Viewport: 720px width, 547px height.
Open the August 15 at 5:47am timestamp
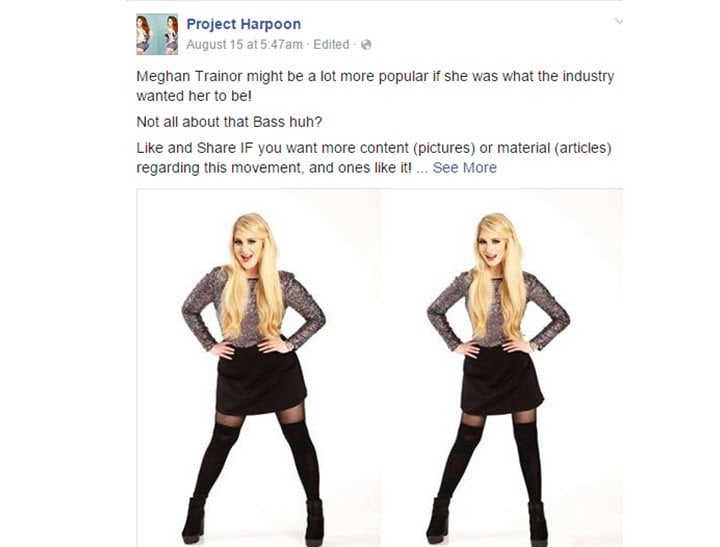244,45
